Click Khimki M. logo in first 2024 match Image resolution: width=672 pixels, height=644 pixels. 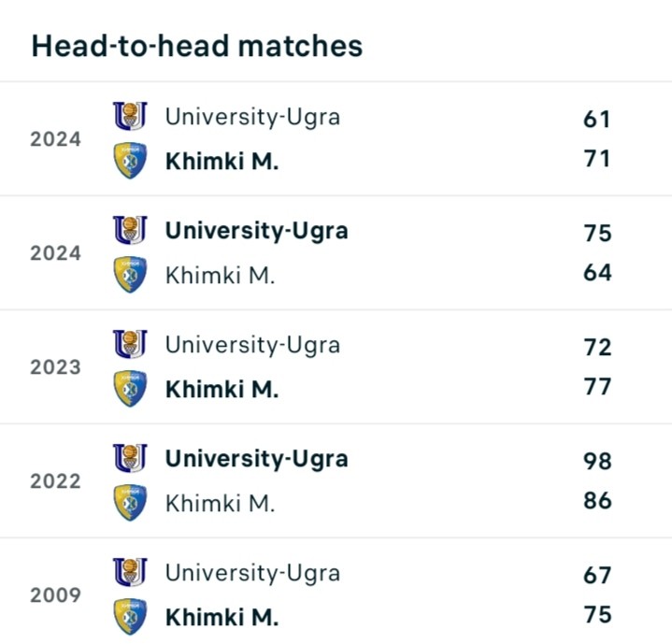tap(130, 160)
